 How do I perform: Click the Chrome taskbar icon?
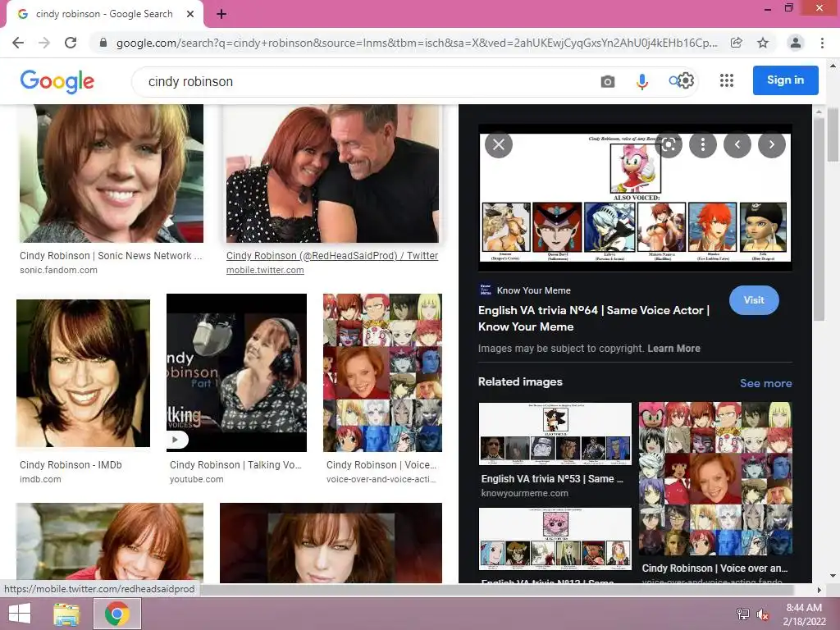click(117, 614)
